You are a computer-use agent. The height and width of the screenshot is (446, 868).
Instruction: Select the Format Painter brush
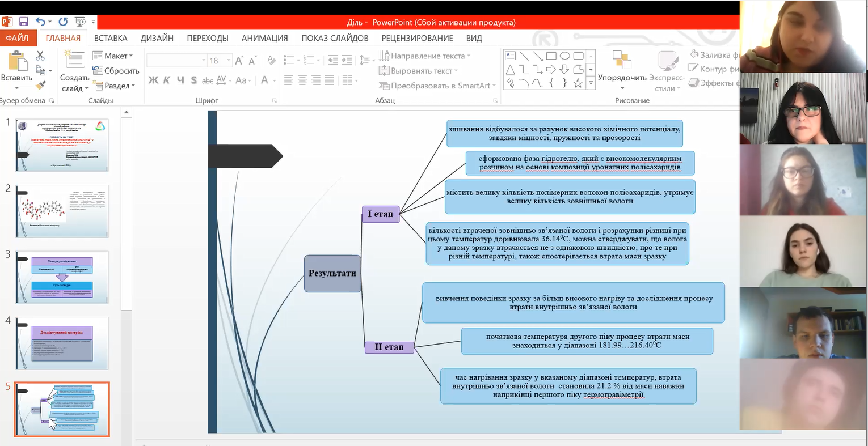coord(40,86)
